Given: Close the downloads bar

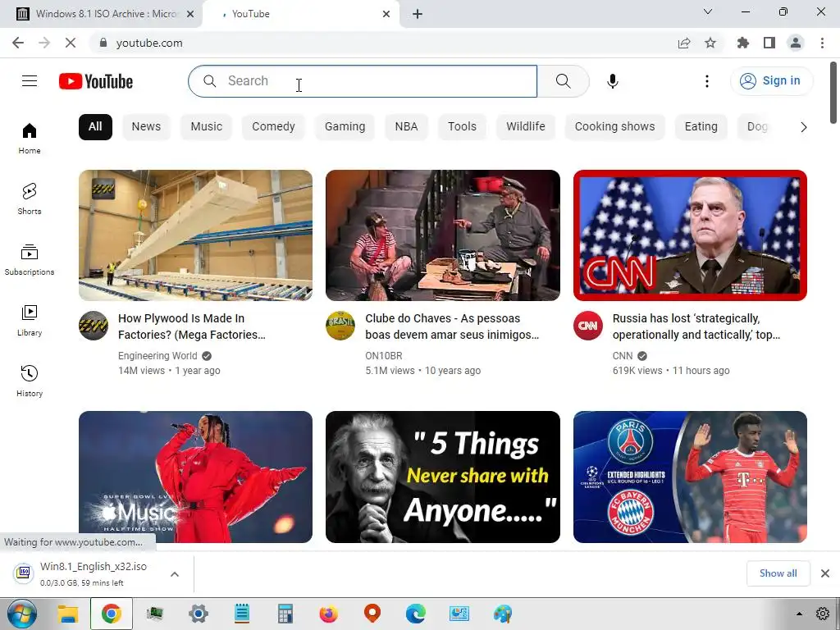Looking at the screenshot, I should click(x=825, y=573).
